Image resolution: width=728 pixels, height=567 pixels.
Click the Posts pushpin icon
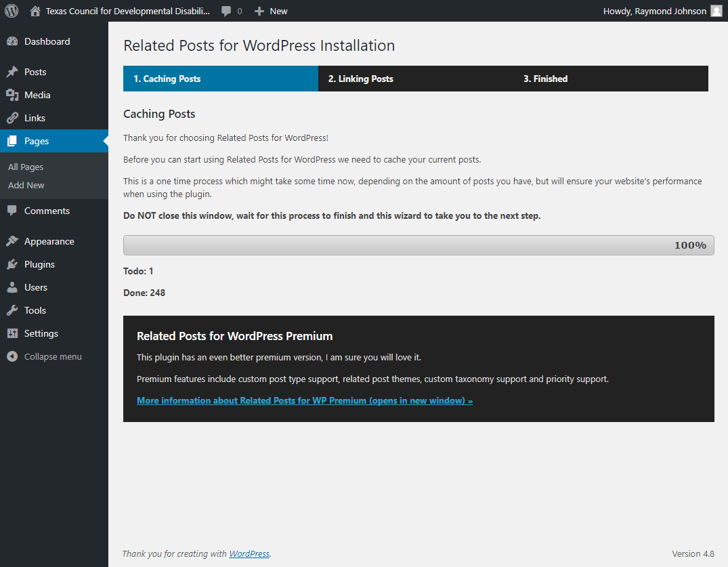(x=12, y=72)
